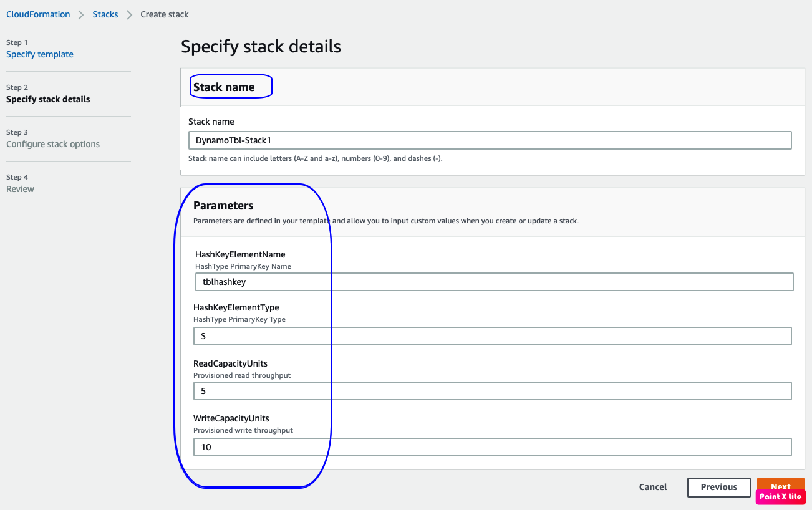The width and height of the screenshot is (812, 510).
Task: Click the CloudFormation breadcrumb link
Action: 38,14
